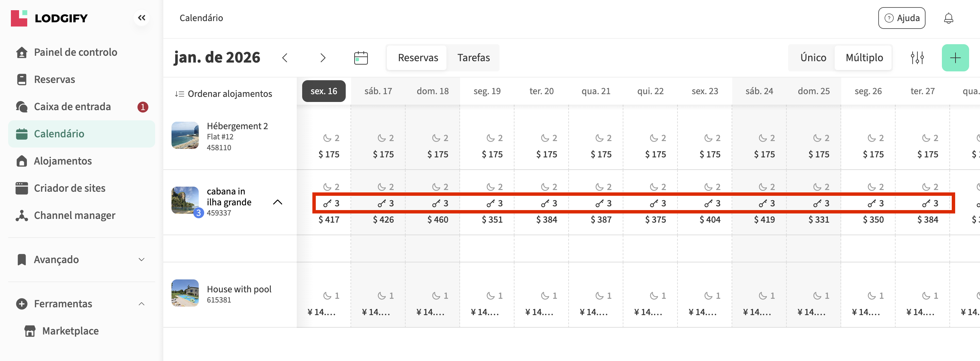980x361 pixels.
Task: Click Ordenar alojamentos sort button
Action: (x=224, y=94)
